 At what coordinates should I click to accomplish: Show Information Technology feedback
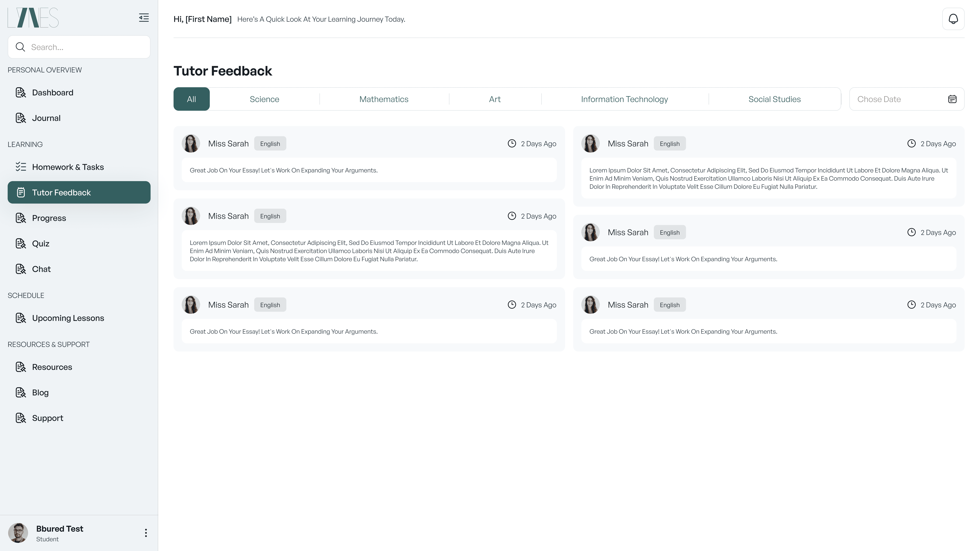click(624, 99)
